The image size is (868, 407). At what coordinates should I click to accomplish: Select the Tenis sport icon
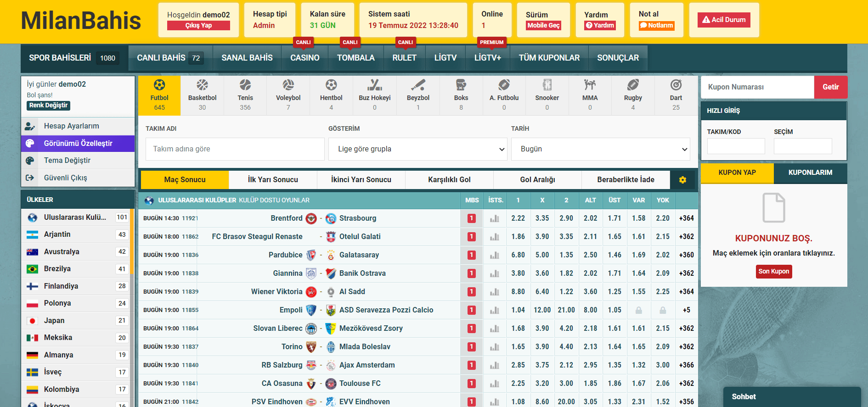click(245, 85)
